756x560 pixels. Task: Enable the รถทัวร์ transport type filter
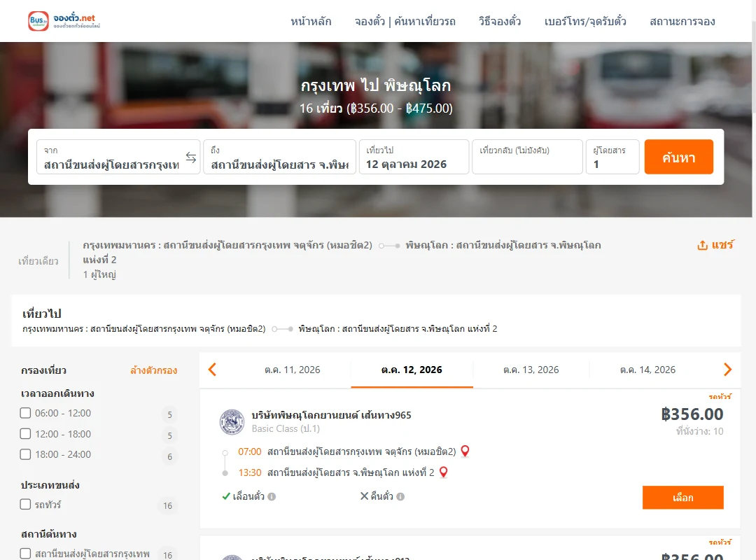(x=26, y=505)
